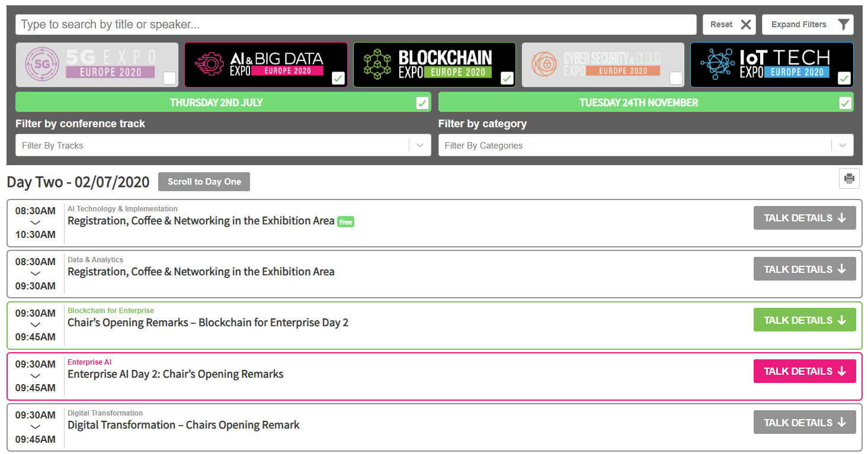Viewport: 868px width, 454px height.
Task: Uncheck the Thursday 2nd July checkbox
Action: pyautogui.click(x=422, y=103)
